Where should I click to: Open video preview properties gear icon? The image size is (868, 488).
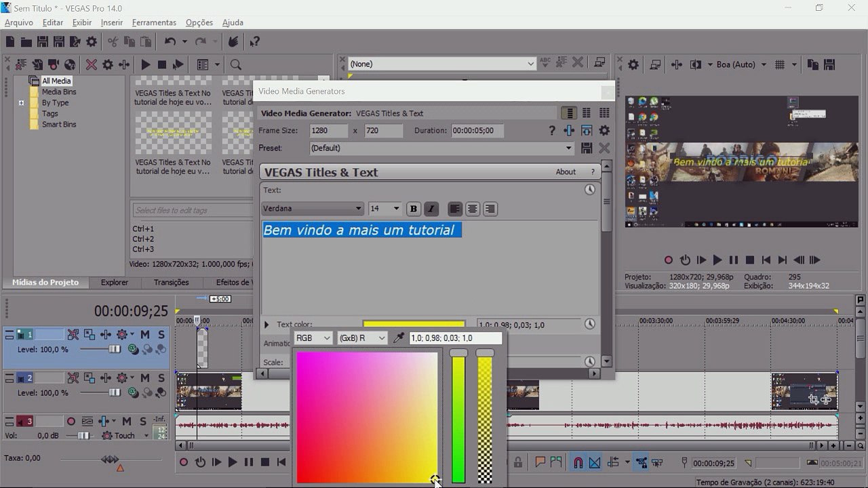633,65
